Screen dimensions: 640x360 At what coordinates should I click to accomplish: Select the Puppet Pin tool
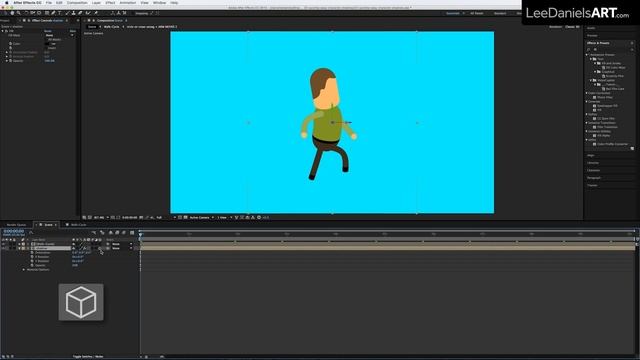(96, 13)
